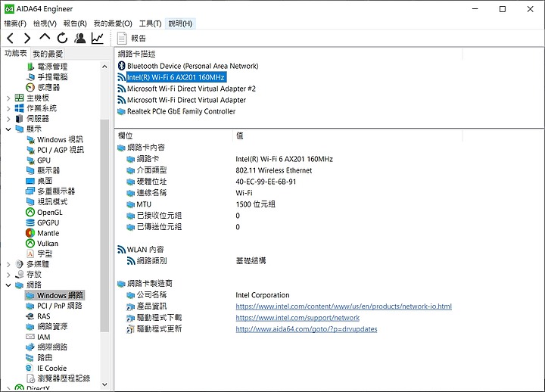Open the 檔案(F) menu
The image size is (545, 392).
coord(15,23)
